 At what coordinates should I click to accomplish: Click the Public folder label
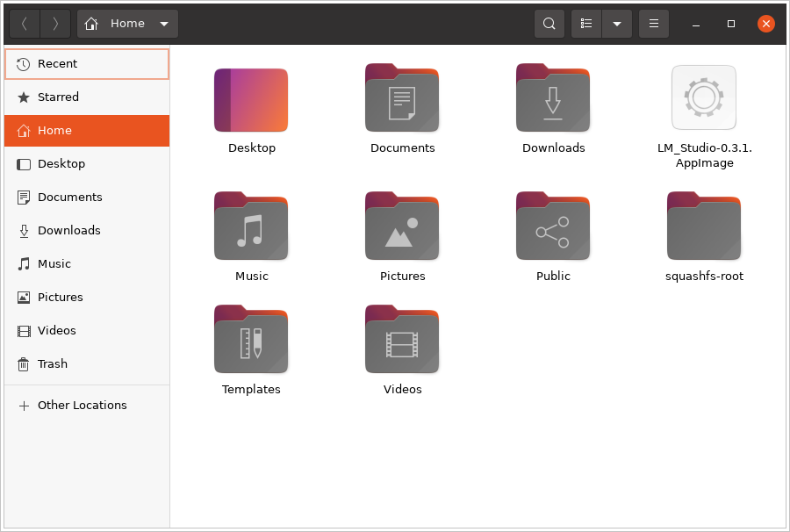point(553,276)
